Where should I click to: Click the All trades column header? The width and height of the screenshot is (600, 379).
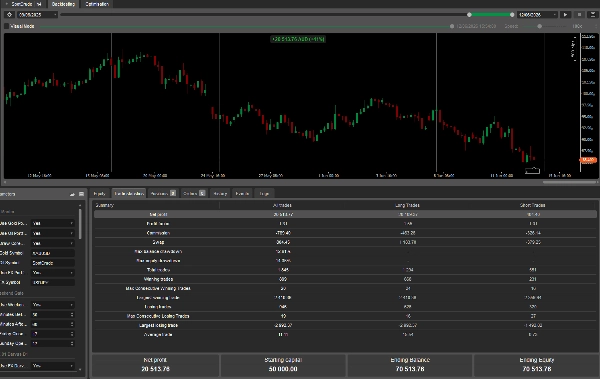282,205
